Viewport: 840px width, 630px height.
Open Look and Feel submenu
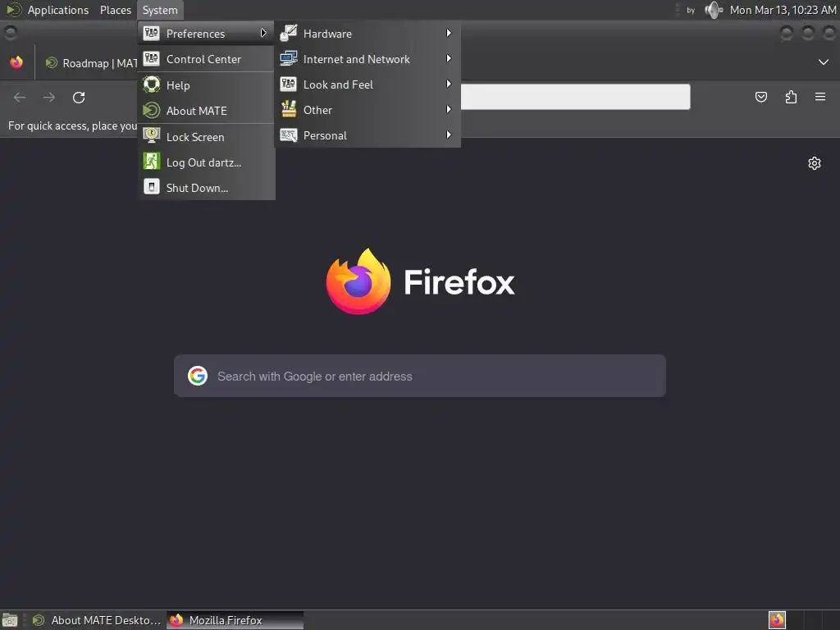tap(367, 84)
